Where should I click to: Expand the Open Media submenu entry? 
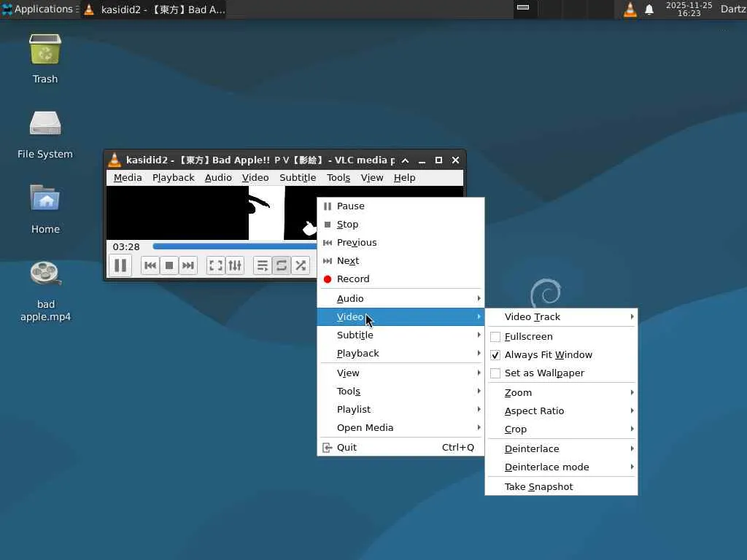tap(400, 427)
